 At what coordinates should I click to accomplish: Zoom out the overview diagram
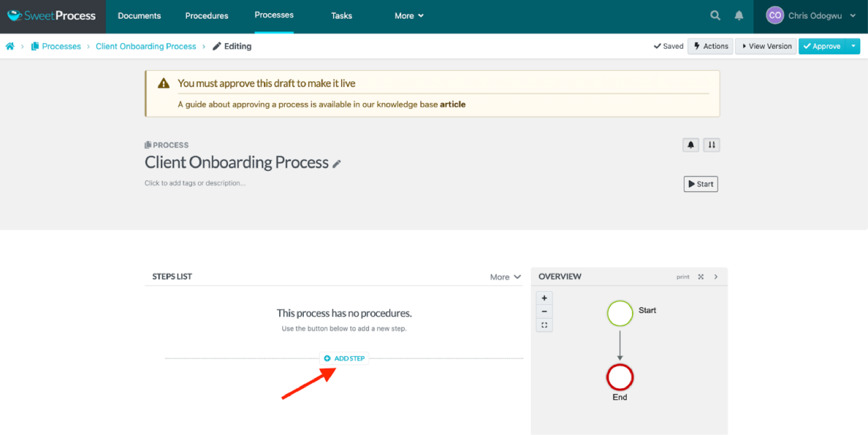coord(544,312)
